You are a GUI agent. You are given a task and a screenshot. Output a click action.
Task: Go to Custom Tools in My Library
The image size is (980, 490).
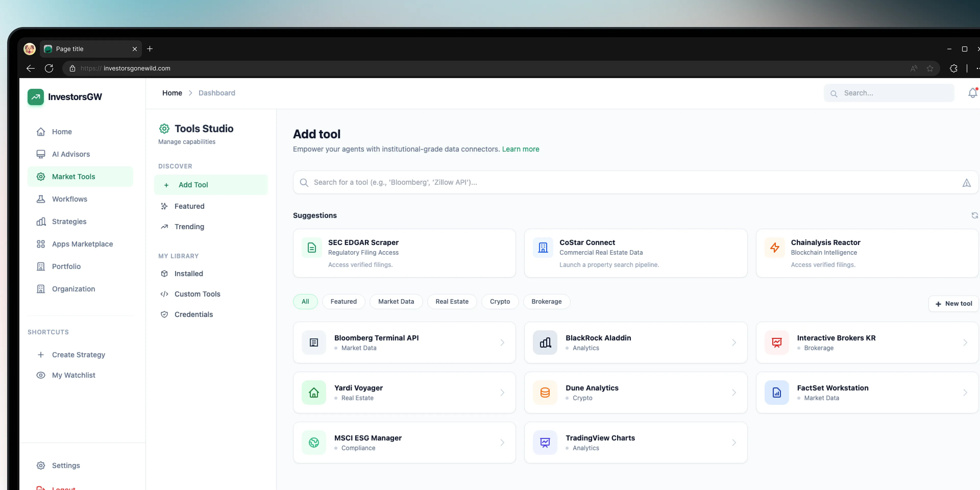(197, 294)
